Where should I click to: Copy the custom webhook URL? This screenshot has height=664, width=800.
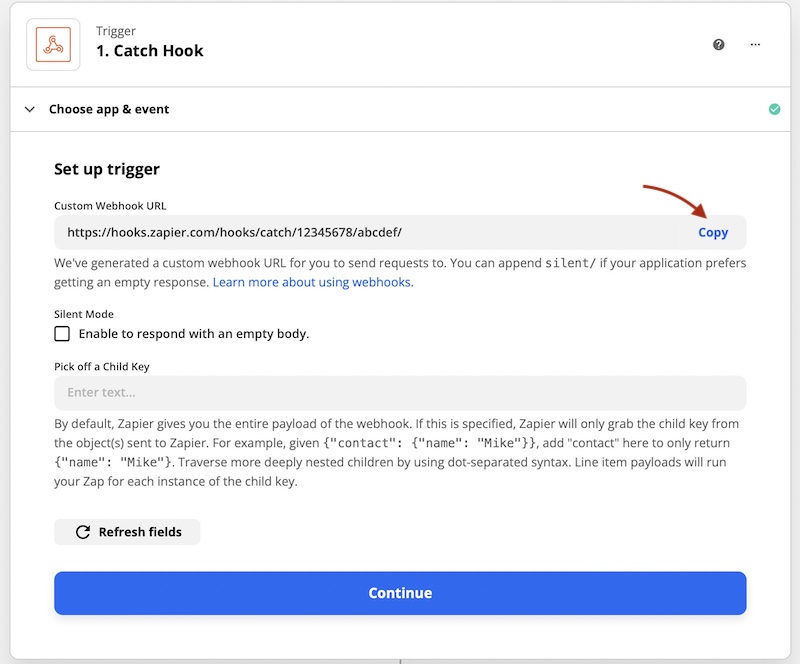pyautogui.click(x=713, y=233)
